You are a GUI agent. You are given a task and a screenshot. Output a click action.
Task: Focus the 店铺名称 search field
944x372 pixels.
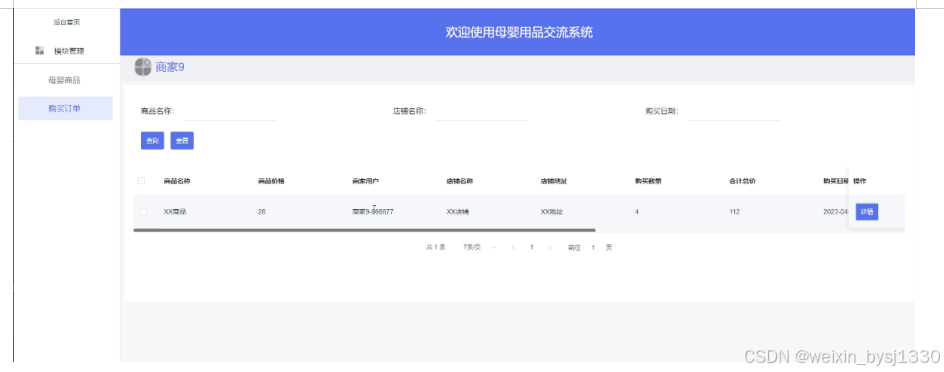coord(482,111)
